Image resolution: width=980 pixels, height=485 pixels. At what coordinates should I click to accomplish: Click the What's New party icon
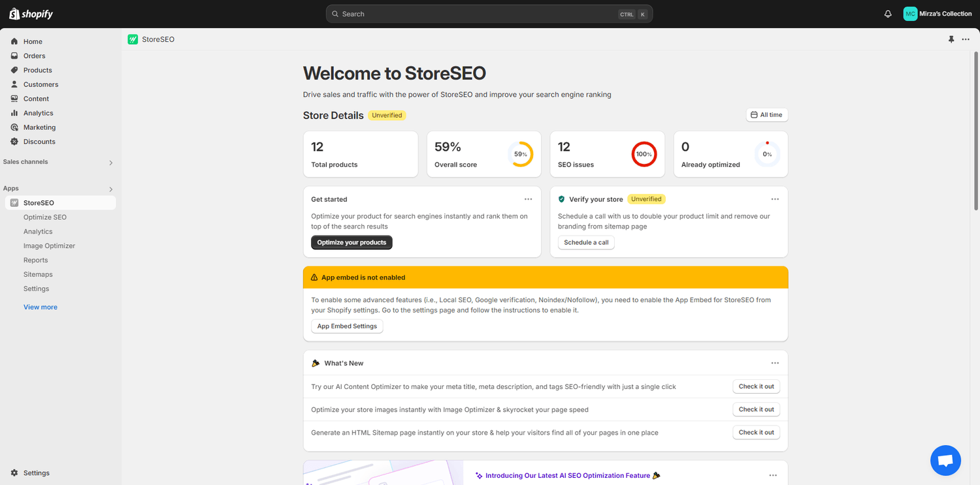(x=316, y=363)
